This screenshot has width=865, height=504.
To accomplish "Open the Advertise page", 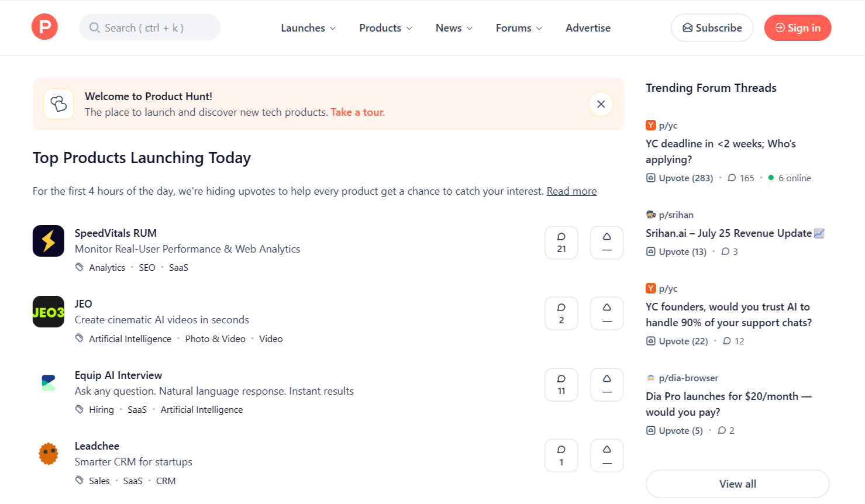I will 588,28.
